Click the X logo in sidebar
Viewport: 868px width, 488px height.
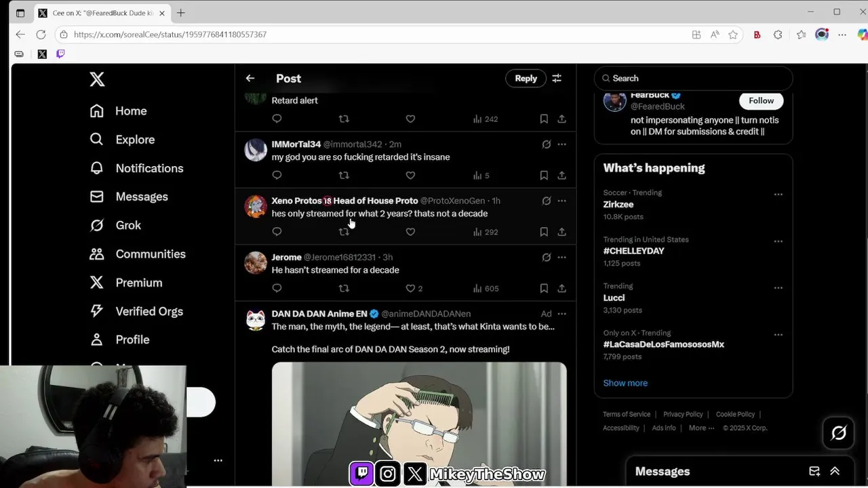point(97,79)
